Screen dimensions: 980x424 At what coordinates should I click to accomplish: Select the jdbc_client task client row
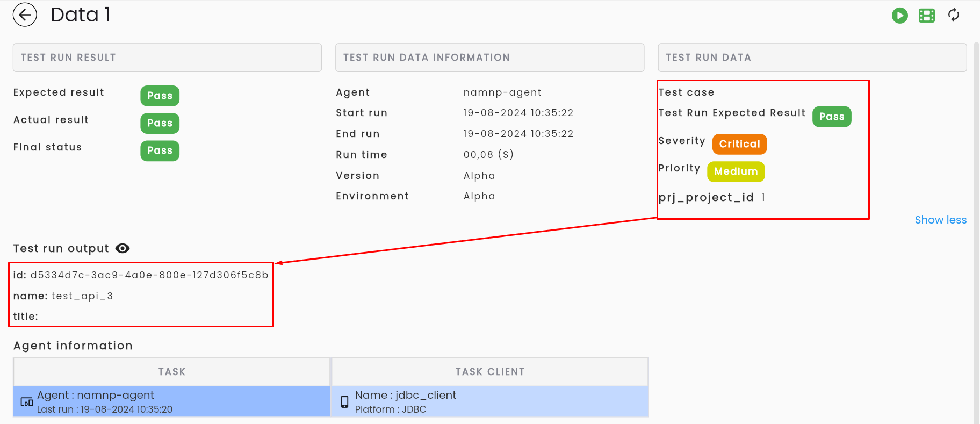490,401
